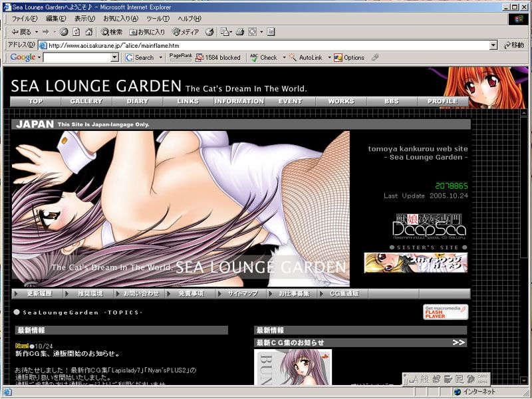Image resolution: width=532 pixels, height=399 pixels.
Task: Open the LINKS navigation tab
Action: point(188,101)
